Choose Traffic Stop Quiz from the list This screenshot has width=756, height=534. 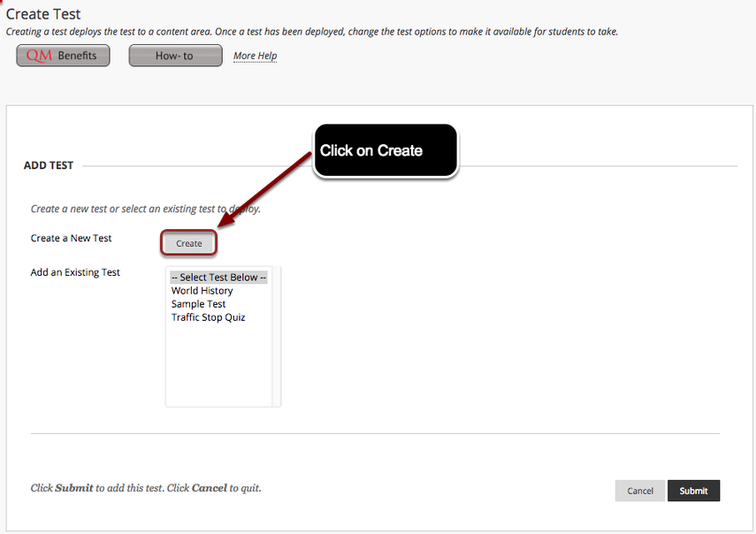point(208,317)
